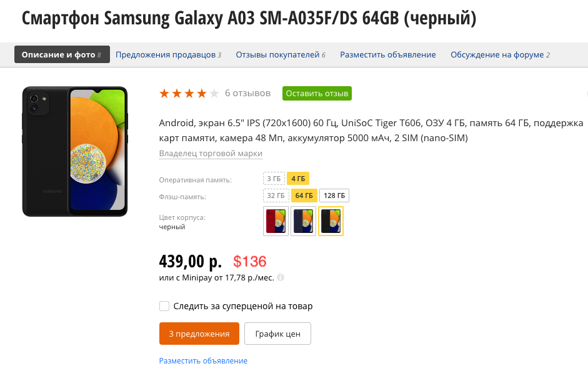Open the График цен price chart
The image size is (588, 381).
tap(277, 334)
